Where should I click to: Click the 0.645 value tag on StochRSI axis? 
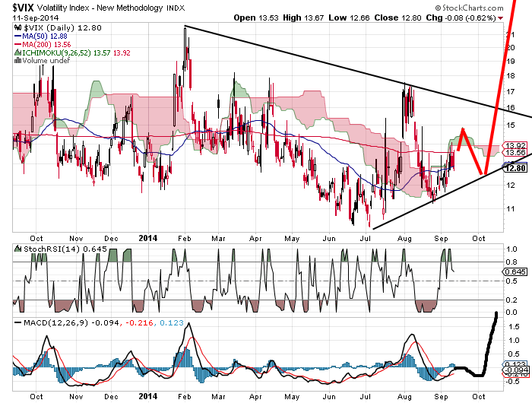515,271
